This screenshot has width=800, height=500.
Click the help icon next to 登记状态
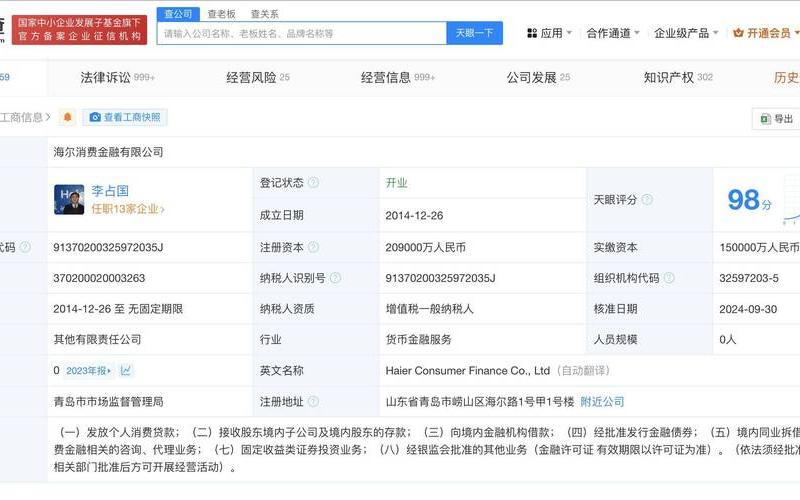click(313, 183)
